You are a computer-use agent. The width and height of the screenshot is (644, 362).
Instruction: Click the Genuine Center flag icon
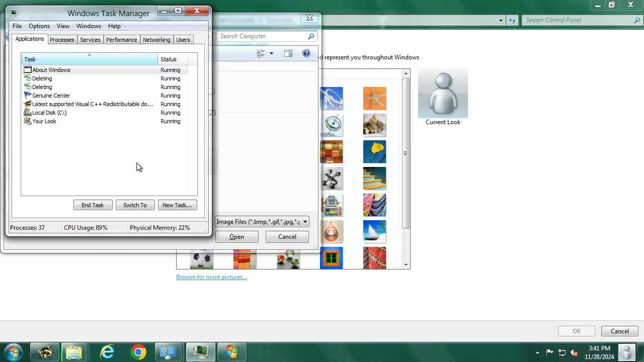tap(28, 96)
